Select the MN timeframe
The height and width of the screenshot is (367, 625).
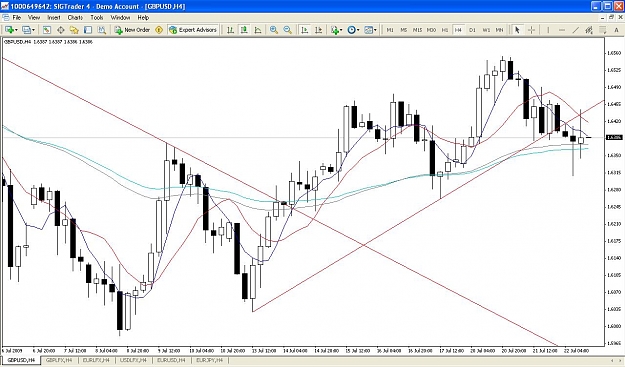pos(499,30)
